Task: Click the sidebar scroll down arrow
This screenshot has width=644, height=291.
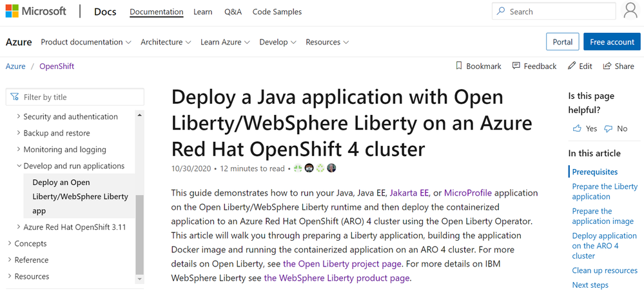Action: point(140,279)
